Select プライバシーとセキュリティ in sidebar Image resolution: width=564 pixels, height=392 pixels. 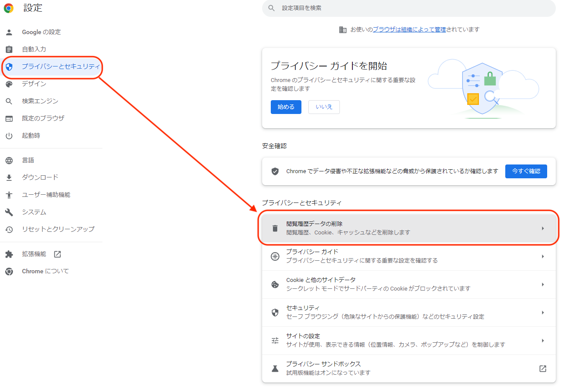(61, 66)
